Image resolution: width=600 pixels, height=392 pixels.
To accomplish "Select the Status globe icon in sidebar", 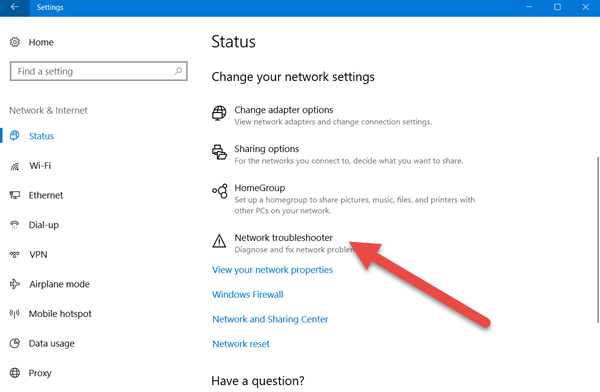I will [15, 136].
